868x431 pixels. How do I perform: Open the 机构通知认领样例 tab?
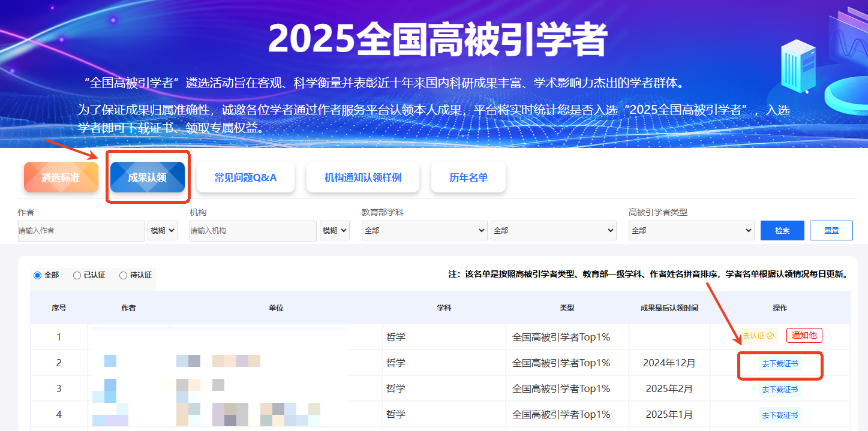pyautogui.click(x=362, y=177)
